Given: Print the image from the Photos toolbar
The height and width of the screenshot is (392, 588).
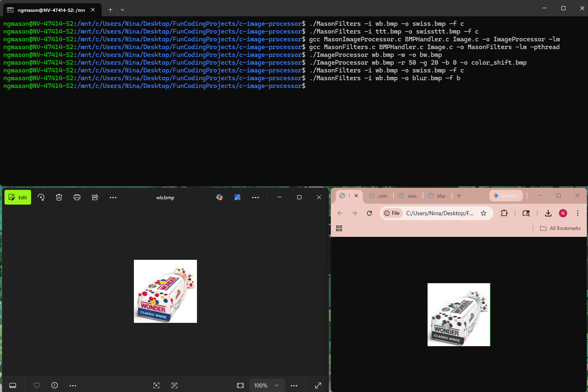Looking at the screenshot, I should 77,197.
